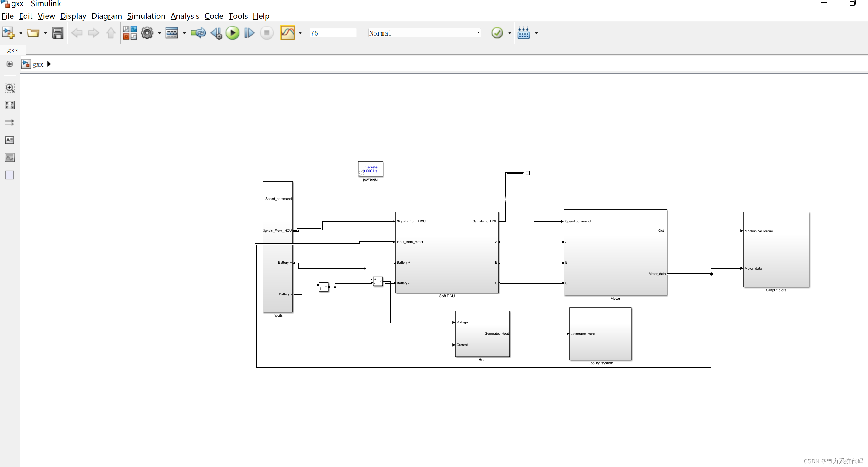Open the Simulation menu
868x467 pixels.
coord(146,16)
